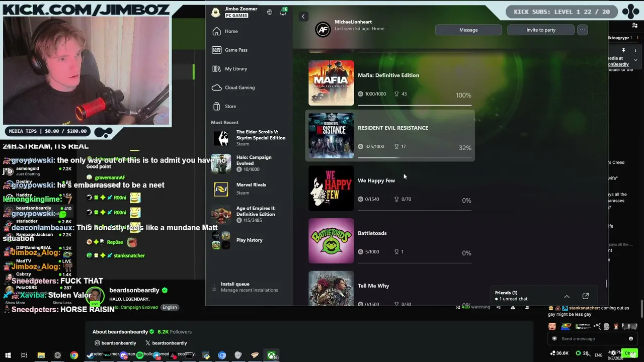
Task: Report stream using the warning triangle icon
Action: click(513, 307)
